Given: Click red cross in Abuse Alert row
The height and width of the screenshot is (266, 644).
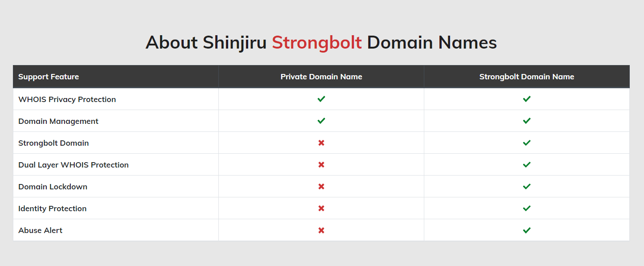Looking at the screenshot, I should [321, 230].
